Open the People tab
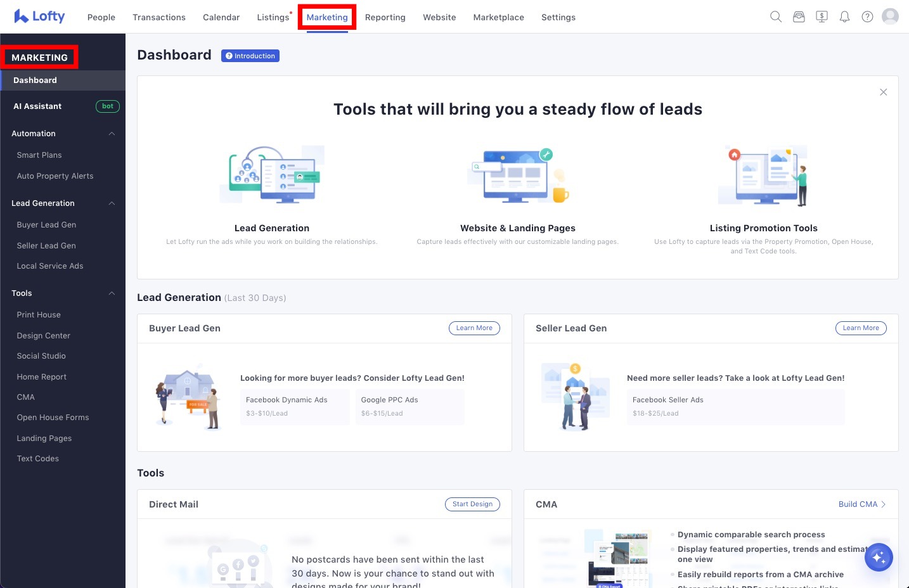Viewport: 909px width, 588px height. tap(101, 17)
